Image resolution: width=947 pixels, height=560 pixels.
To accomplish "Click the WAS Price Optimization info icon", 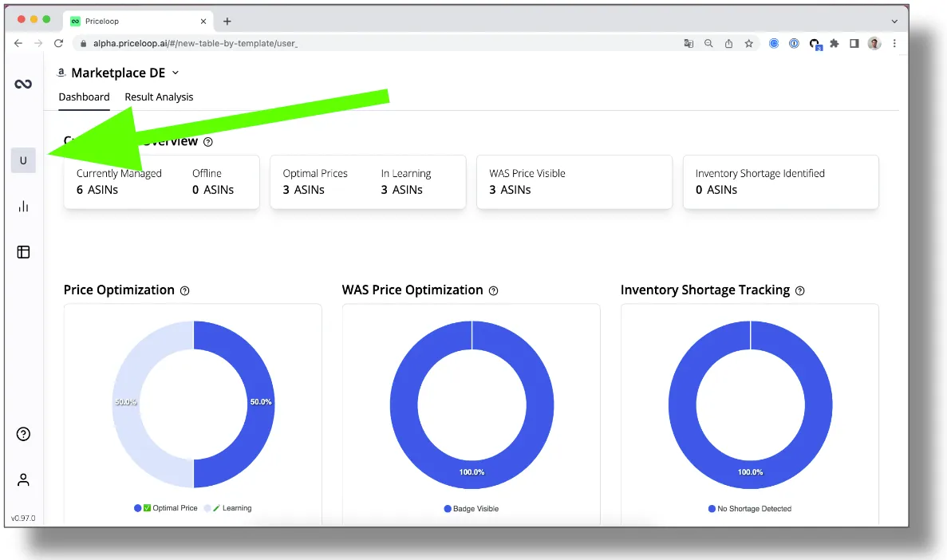I will click(493, 290).
